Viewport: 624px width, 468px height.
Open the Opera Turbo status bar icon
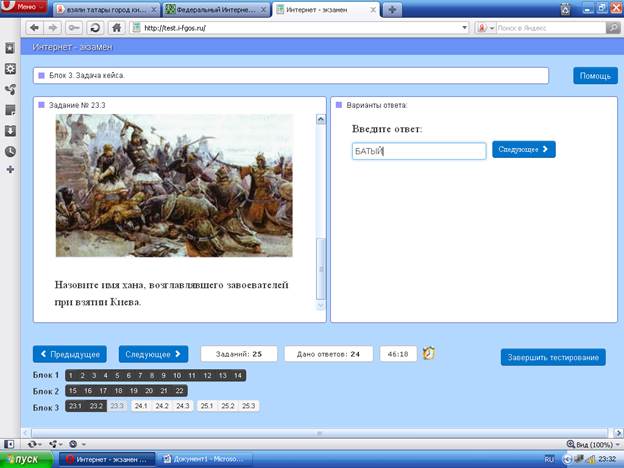[x=74, y=444]
